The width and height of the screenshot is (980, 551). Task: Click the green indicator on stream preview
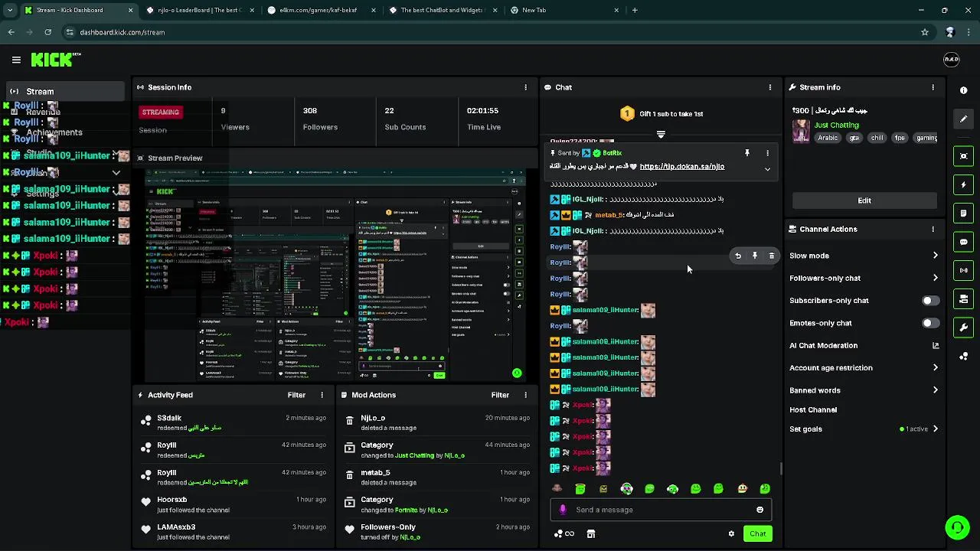[x=517, y=373]
